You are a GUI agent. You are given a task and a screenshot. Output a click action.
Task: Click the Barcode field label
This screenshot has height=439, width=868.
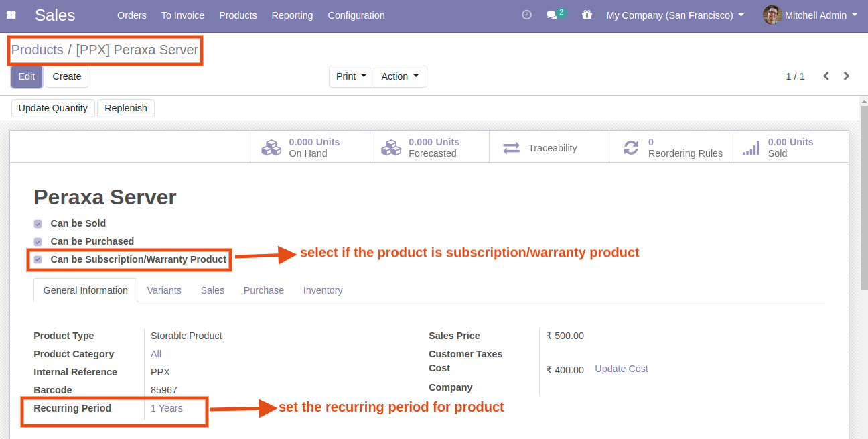[53, 390]
